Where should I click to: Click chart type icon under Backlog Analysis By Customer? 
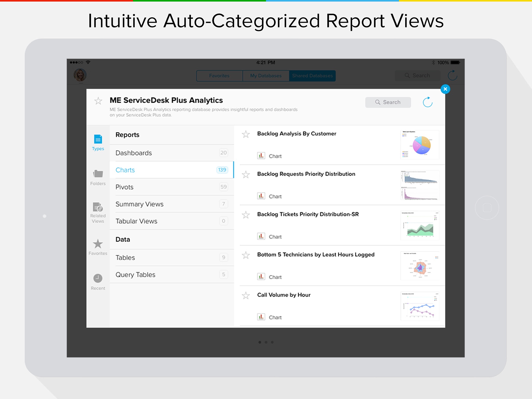point(261,156)
